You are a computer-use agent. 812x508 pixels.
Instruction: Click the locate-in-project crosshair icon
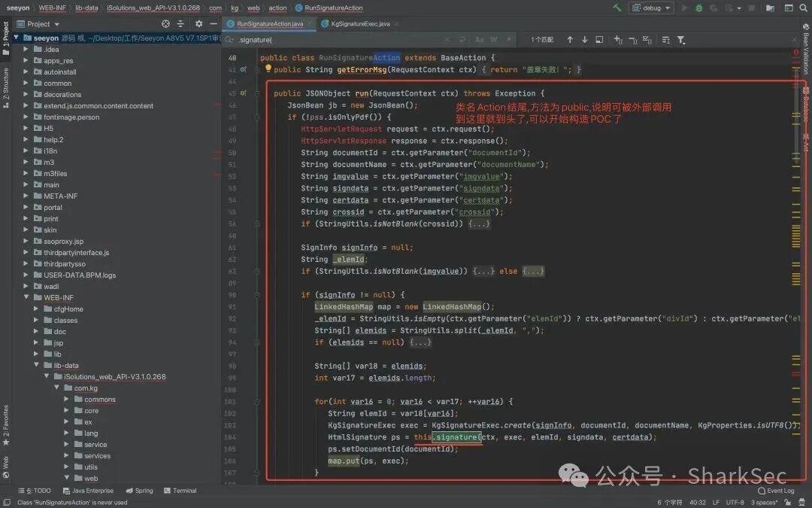(x=165, y=24)
